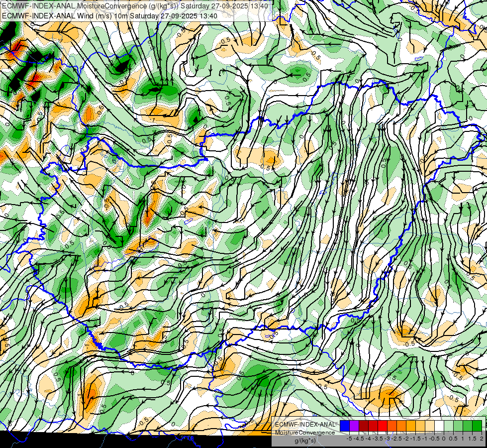Click the blue swatch in the legend
This screenshot has width=487, height=448.
(x=345, y=426)
